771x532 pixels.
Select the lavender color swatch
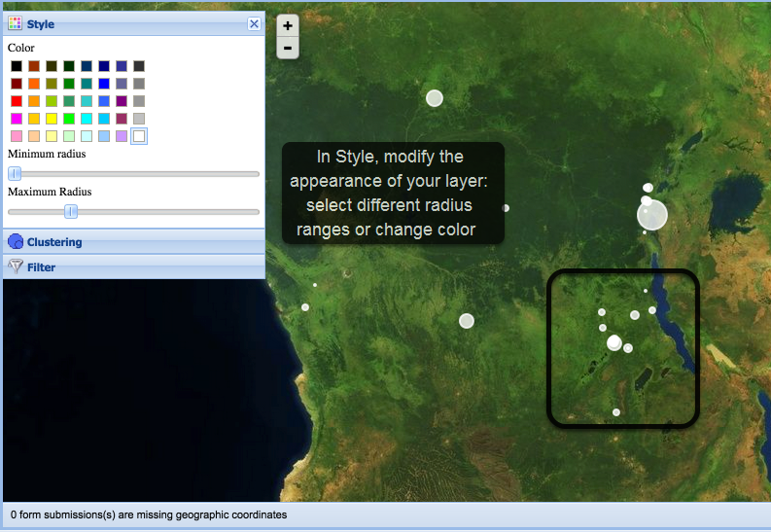(x=122, y=136)
